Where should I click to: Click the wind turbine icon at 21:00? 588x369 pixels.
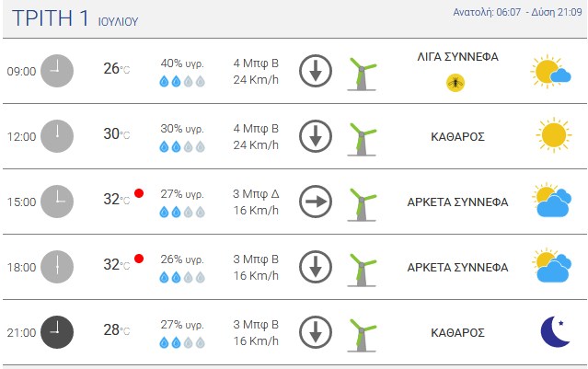pos(362,335)
